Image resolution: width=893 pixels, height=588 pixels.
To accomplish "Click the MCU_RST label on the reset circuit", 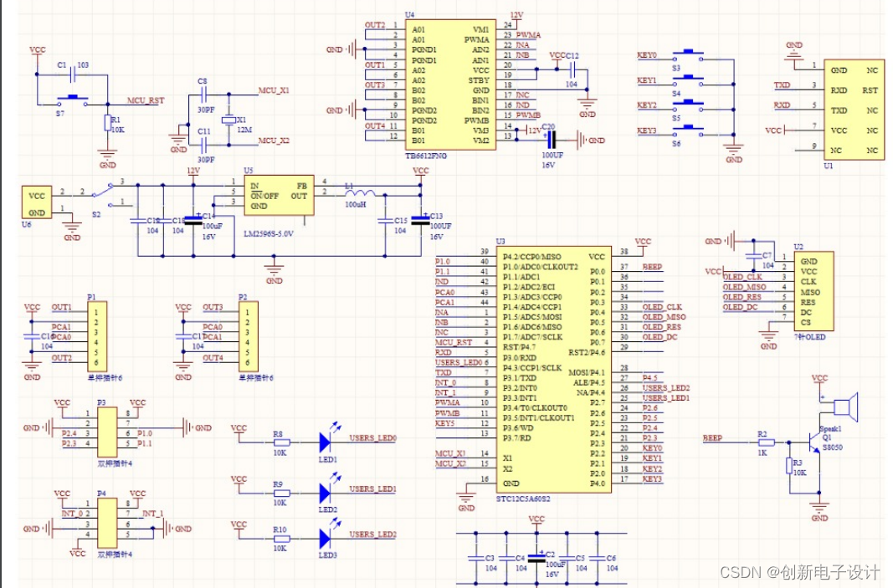I will coord(146,100).
